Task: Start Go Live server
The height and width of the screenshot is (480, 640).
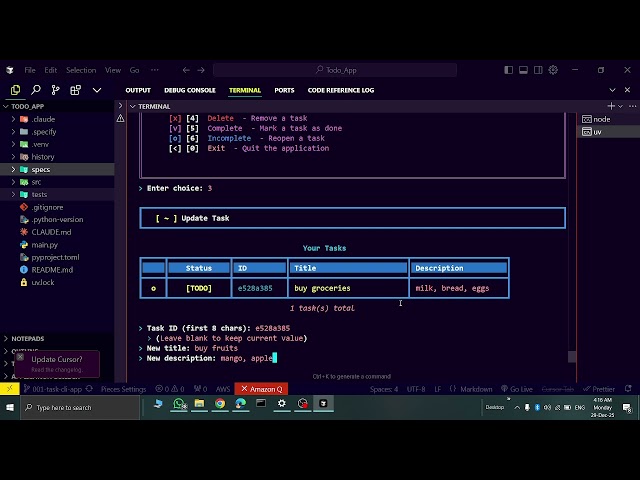Action: [x=517, y=389]
